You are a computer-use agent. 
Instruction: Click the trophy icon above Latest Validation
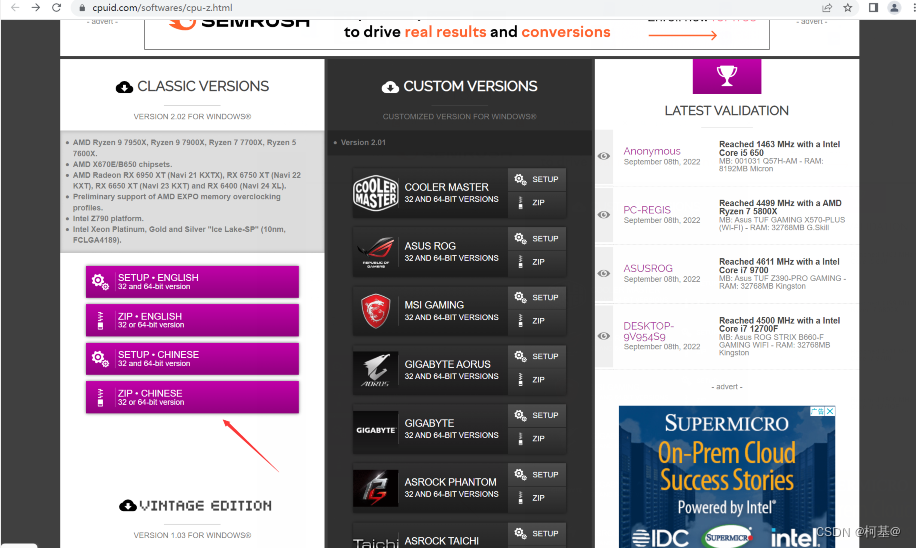tap(727, 76)
